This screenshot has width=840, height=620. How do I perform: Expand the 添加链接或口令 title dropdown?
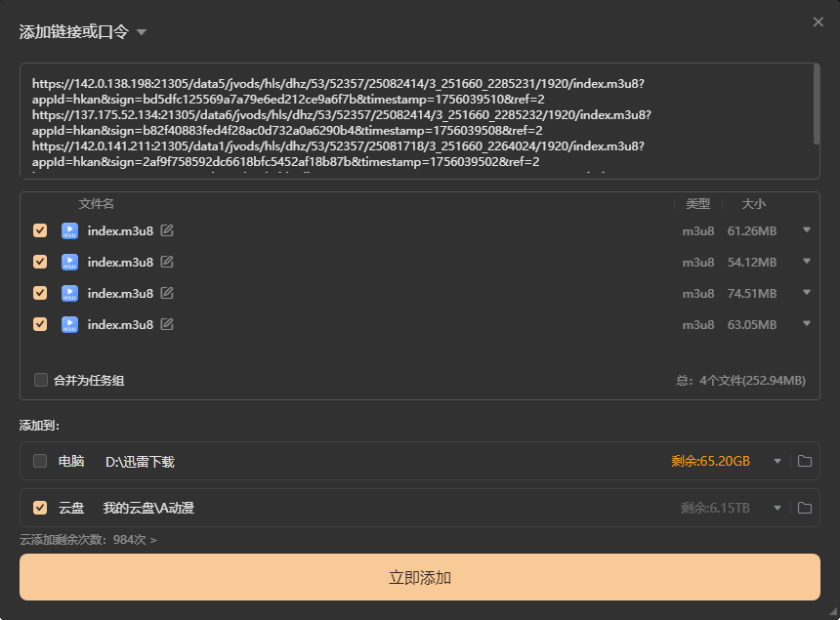click(x=142, y=32)
